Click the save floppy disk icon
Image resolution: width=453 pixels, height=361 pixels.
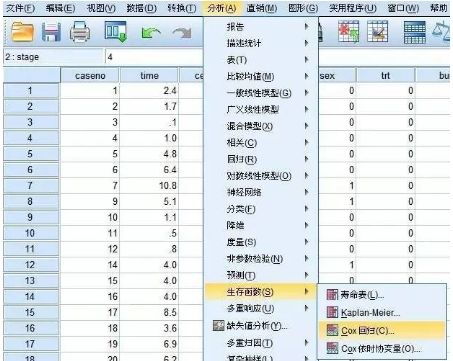click(51, 32)
